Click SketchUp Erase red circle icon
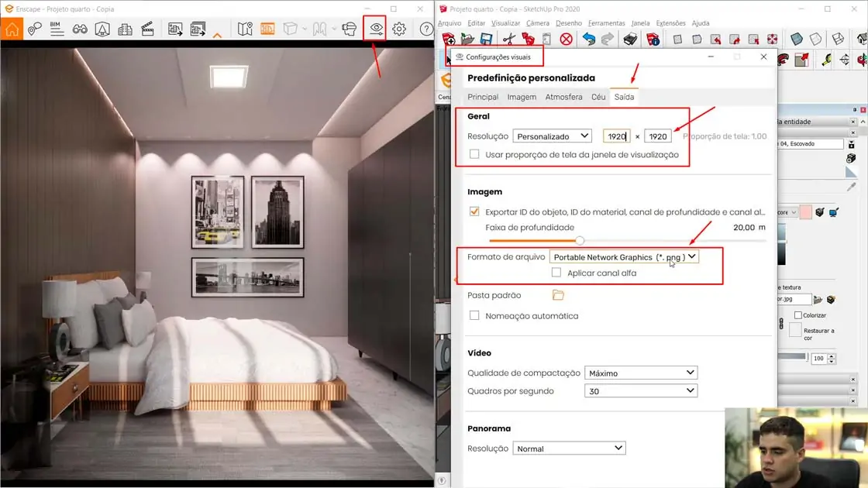Viewport: 868px width, 488px height. (x=566, y=39)
